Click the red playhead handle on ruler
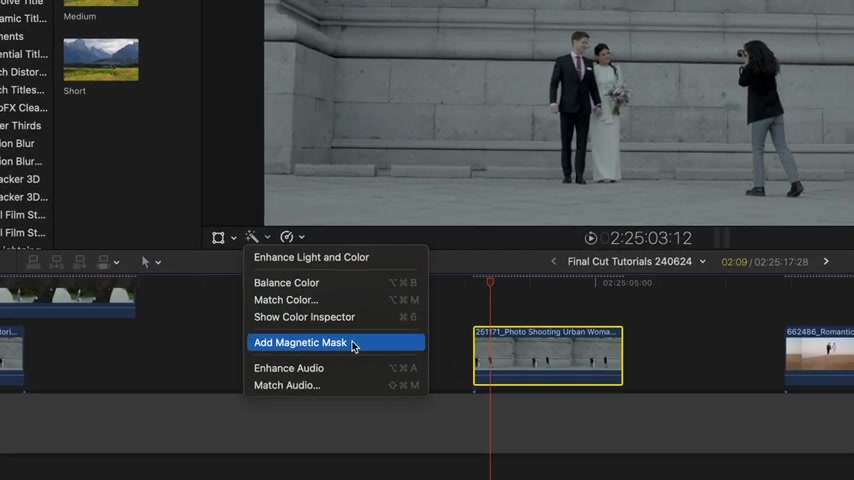 490,282
